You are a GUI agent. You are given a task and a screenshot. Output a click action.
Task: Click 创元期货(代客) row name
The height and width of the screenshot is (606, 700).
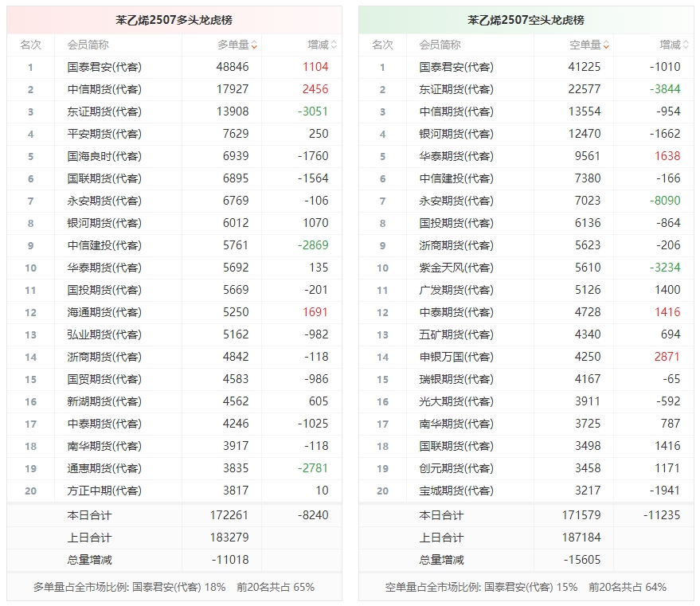(456, 468)
